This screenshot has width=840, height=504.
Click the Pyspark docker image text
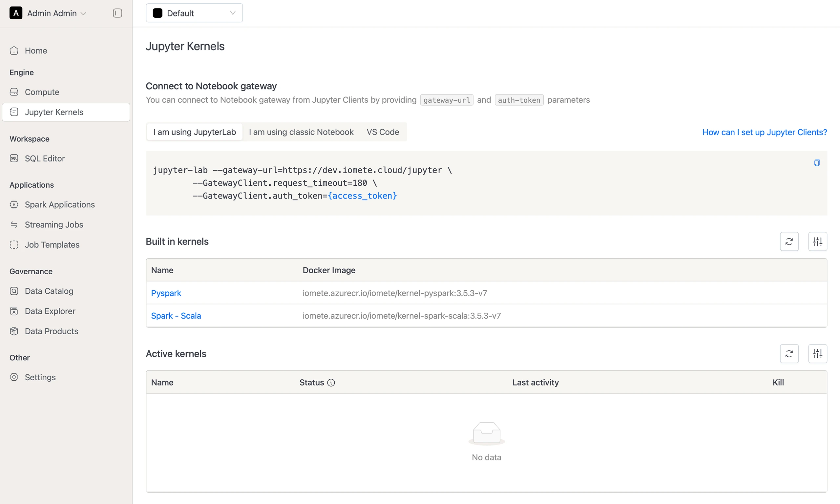pyautogui.click(x=395, y=293)
